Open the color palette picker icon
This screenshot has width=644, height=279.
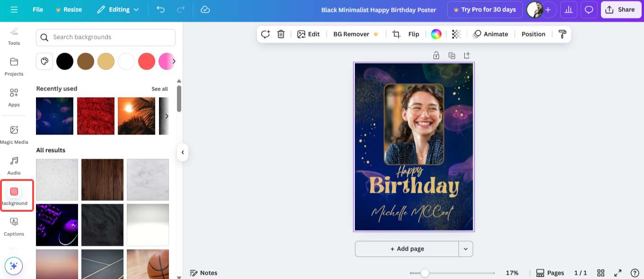[44, 61]
